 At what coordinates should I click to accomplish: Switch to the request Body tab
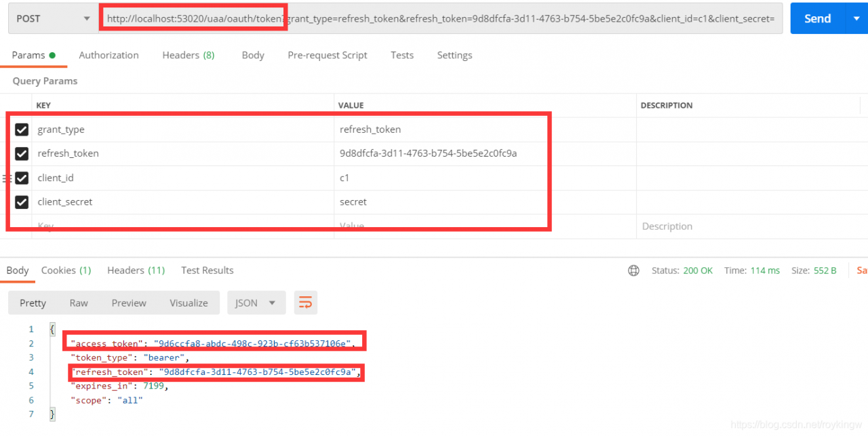coord(253,55)
